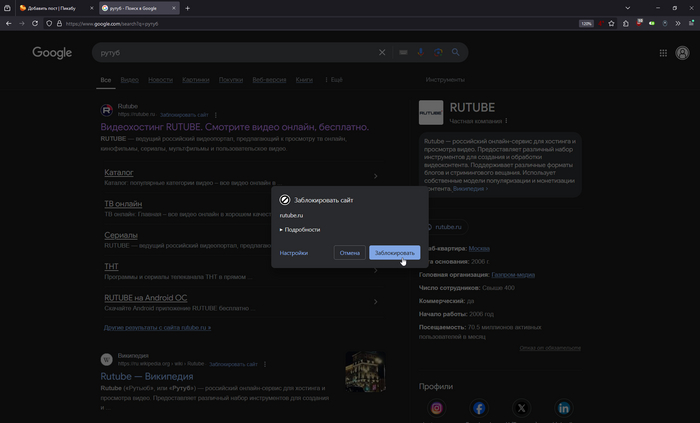This screenshot has width=700, height=423.
Task: Open Другие результаты с сайта rutube.ru
Action: pyautogui.click(x=157, y=328)
